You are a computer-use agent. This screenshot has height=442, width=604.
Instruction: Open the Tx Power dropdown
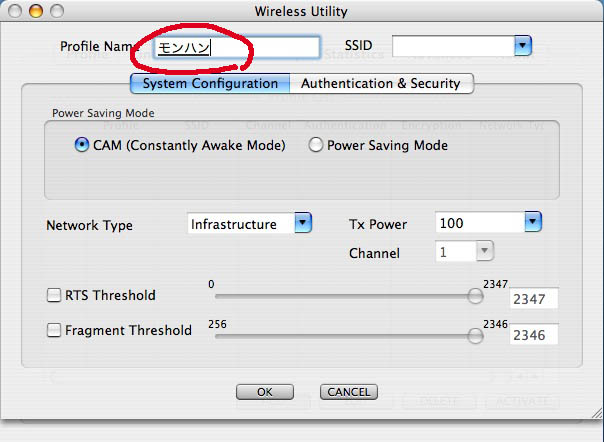[532, 222]
